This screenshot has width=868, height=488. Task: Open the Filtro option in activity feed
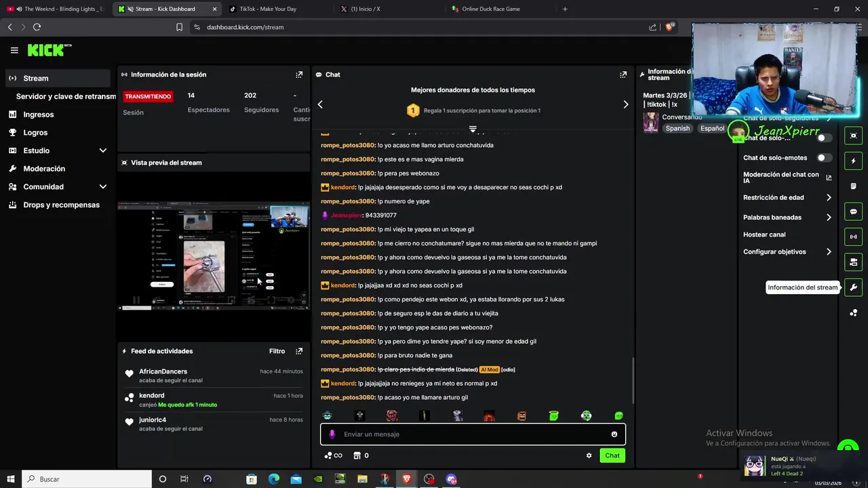pos(277,351)
